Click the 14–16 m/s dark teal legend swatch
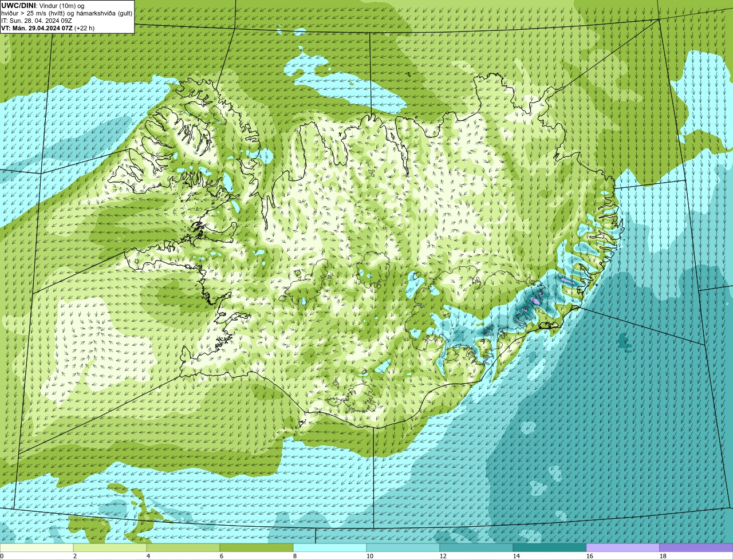The width and height of the screenshot is (733, 560). (550, 547)
